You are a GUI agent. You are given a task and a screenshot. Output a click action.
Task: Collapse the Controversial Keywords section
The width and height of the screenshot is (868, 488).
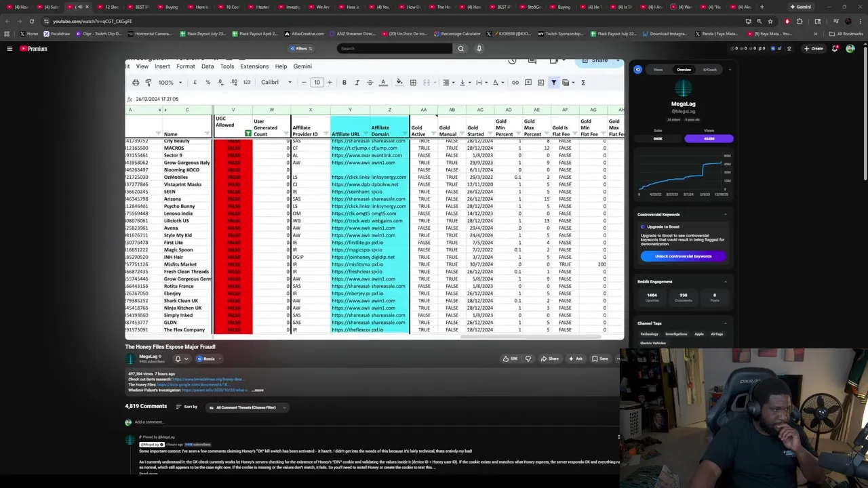[725, 215]
